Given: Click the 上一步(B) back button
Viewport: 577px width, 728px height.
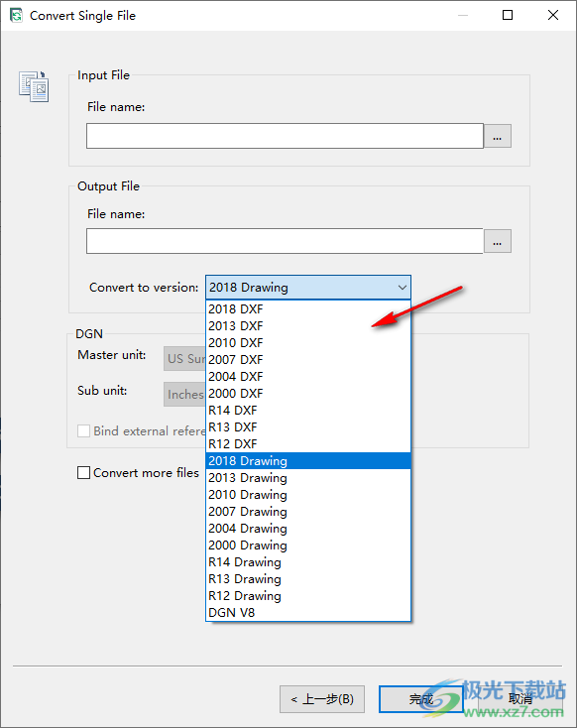Looking at the screenshot, I should (x=322, y=699).
